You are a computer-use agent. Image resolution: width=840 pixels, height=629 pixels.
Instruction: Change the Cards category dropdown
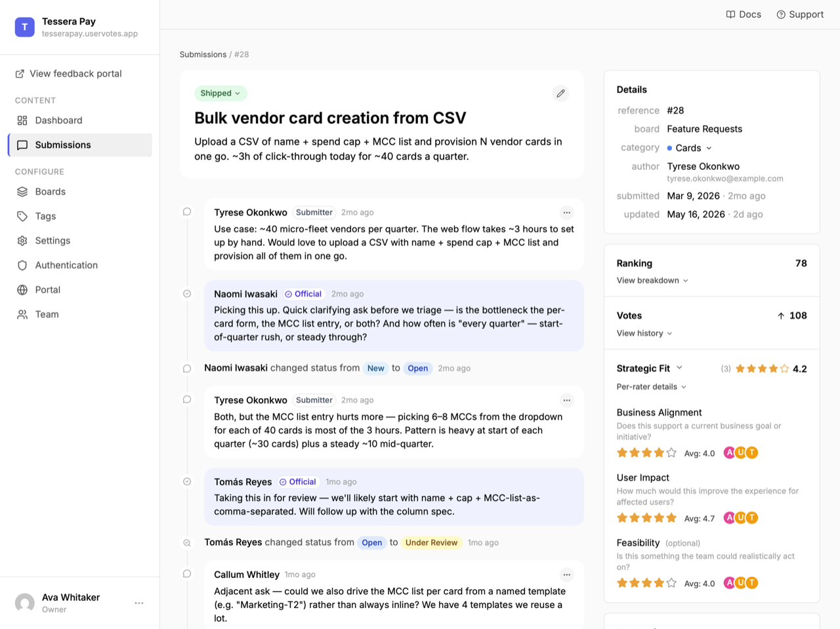coord(689,148)
